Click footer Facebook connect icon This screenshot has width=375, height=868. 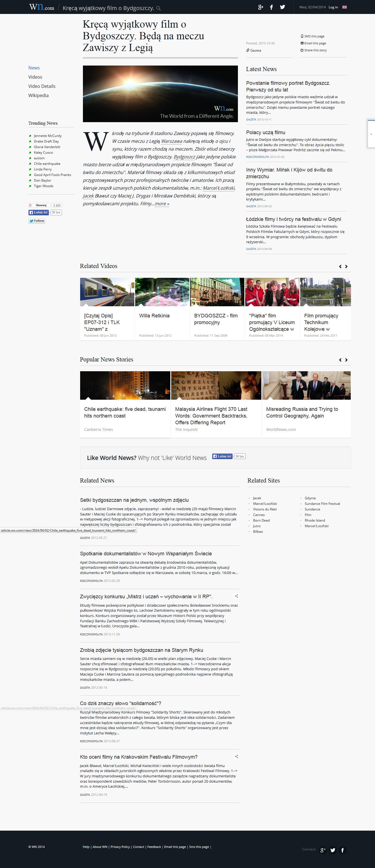pyautogui.click(x=342, y=850)
